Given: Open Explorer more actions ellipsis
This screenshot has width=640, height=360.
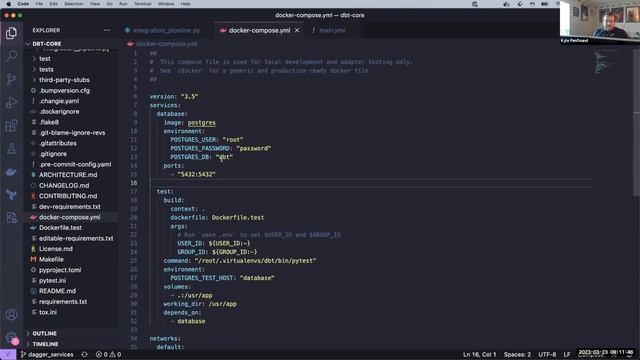Looking at the screenshot, I should coord(107,30).
